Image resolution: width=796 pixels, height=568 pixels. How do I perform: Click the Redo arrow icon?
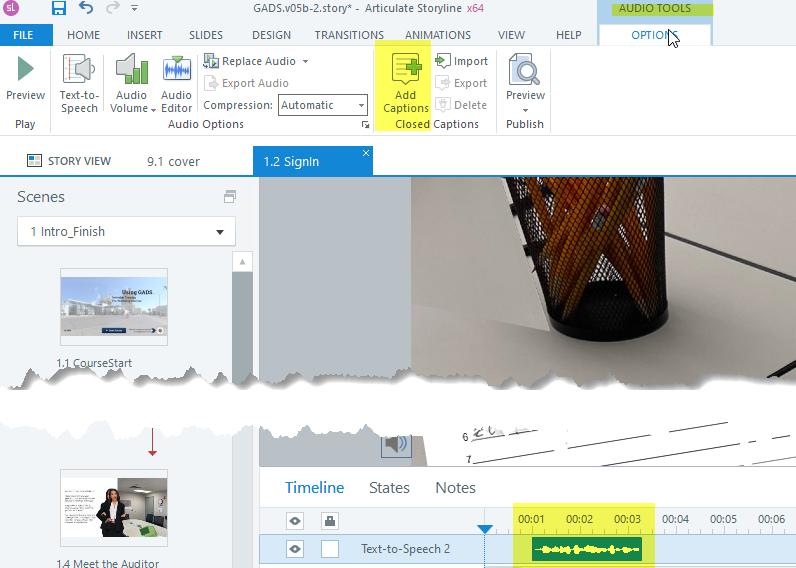113,8
